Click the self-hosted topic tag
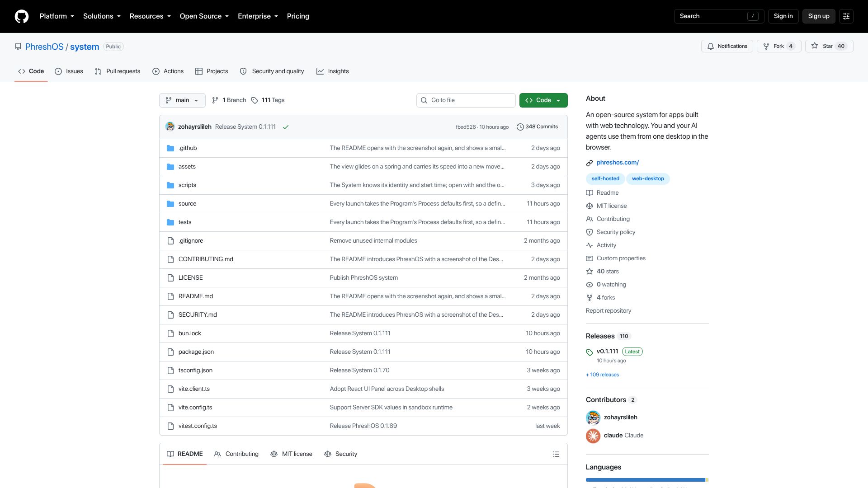868x488 pixels. [x=605, y=179]
